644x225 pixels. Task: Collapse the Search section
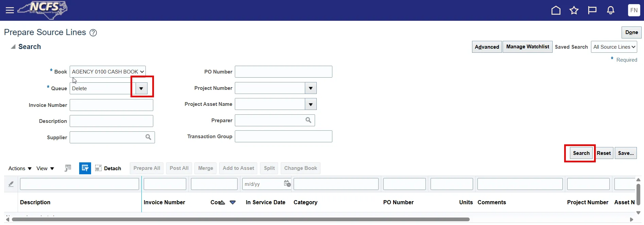click(13, 47)
